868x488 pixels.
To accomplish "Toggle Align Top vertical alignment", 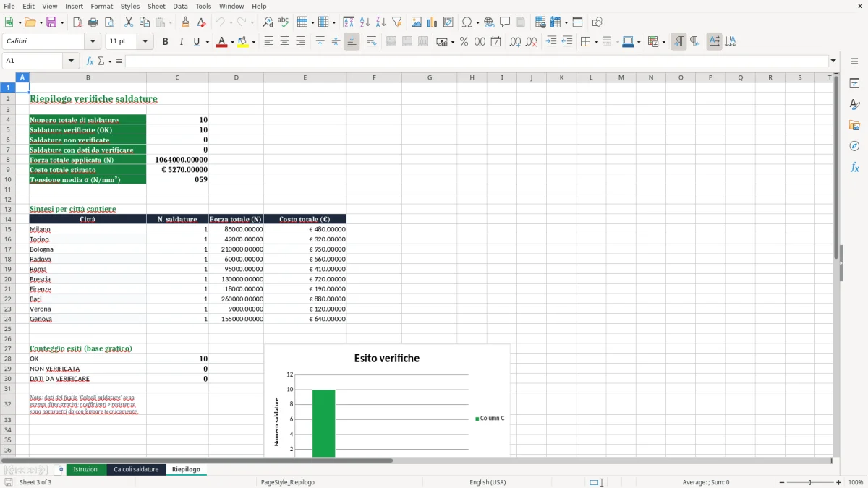I will tap(320, 42).
